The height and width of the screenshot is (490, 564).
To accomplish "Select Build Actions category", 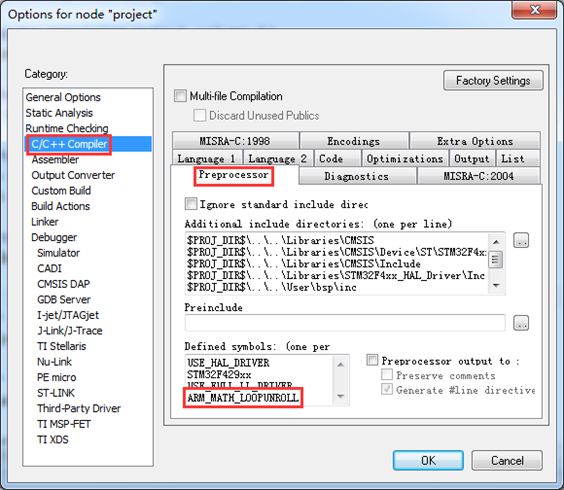I will pos(60,206).
